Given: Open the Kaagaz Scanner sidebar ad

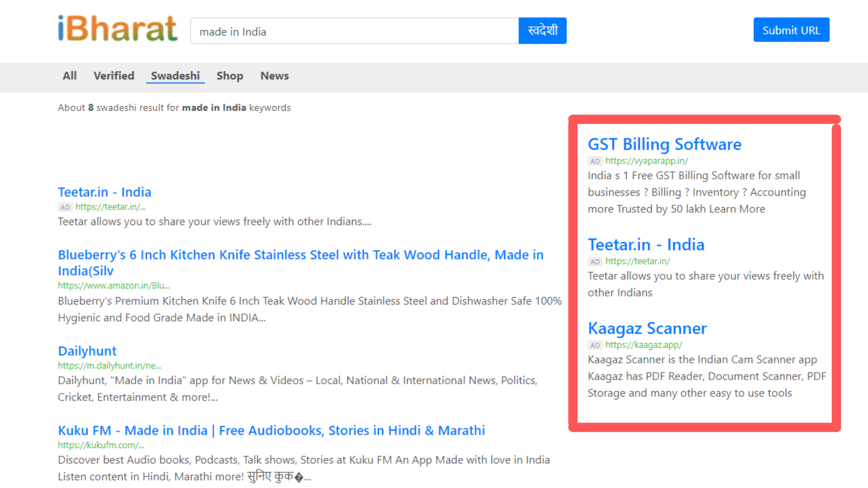Looking at the screenshot, I should tap(647, 328).
